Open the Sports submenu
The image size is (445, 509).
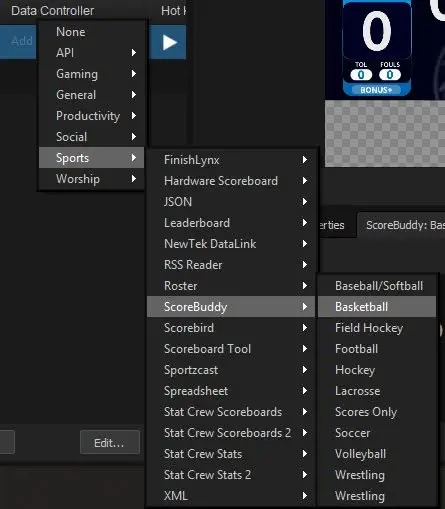92,158
